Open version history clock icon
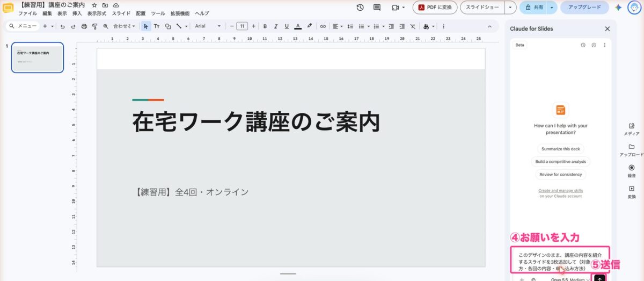The height and width of the screenshot is (281, 644). (360, 8)
